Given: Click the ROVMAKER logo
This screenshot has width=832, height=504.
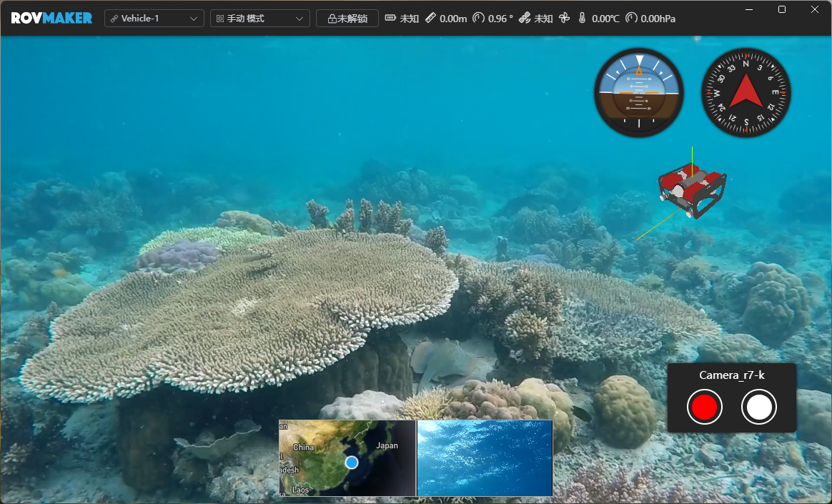Looking at the screenshot, I should [51, 18].
